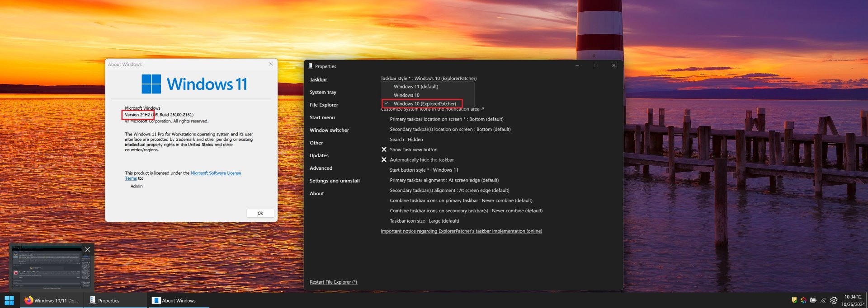The width and height of the screenshot is (868, 308).
Task: Click the shield security tray icon
Action: point(794,300)
